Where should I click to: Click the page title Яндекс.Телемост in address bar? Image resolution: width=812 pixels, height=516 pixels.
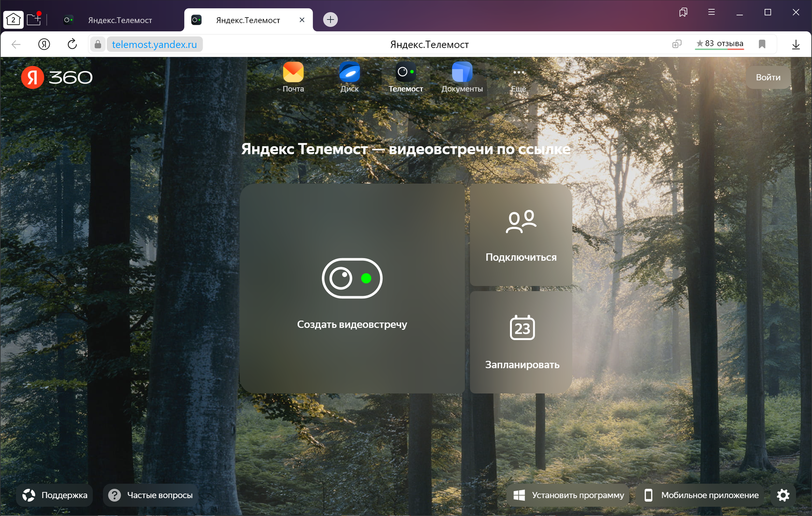click(429, 44)
